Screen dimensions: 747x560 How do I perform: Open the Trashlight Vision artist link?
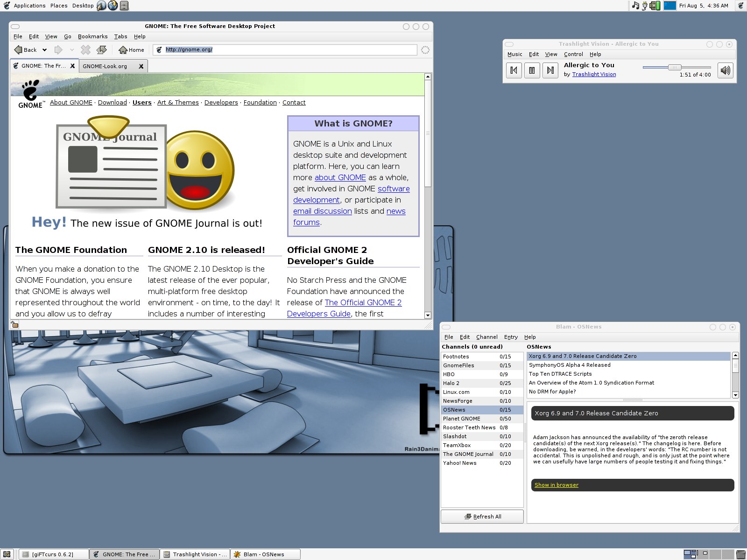tap(594, 74)
